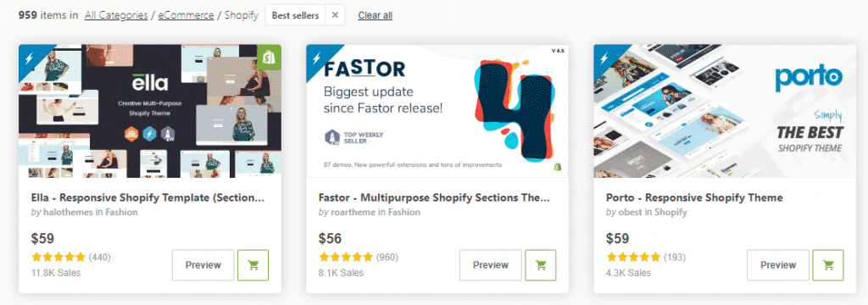The width and height of the screenshot is (868, 305).
Task: Remove the Best sellers filter
Action: [x=335, y=15]
